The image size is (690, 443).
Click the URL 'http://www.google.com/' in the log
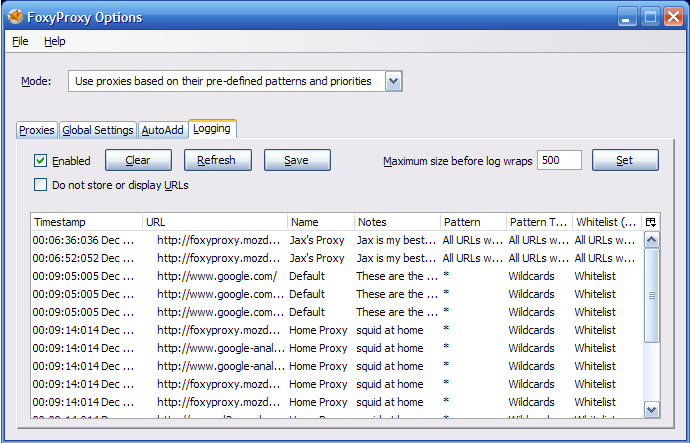tap(217, 276)
